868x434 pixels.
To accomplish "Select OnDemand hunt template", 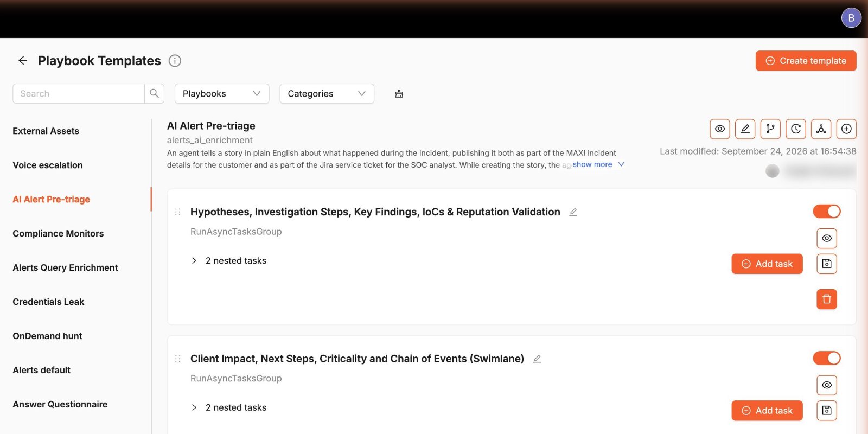I will point(47,336).
